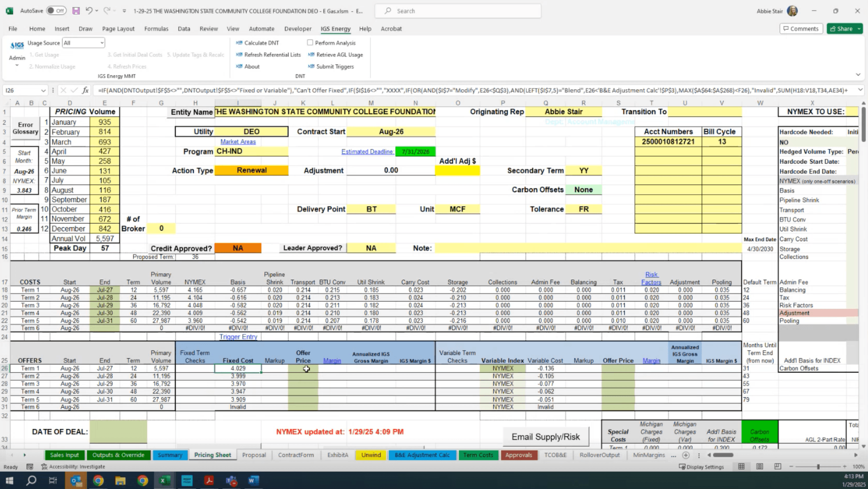Click the Search box in title bar

coord(458,11)
